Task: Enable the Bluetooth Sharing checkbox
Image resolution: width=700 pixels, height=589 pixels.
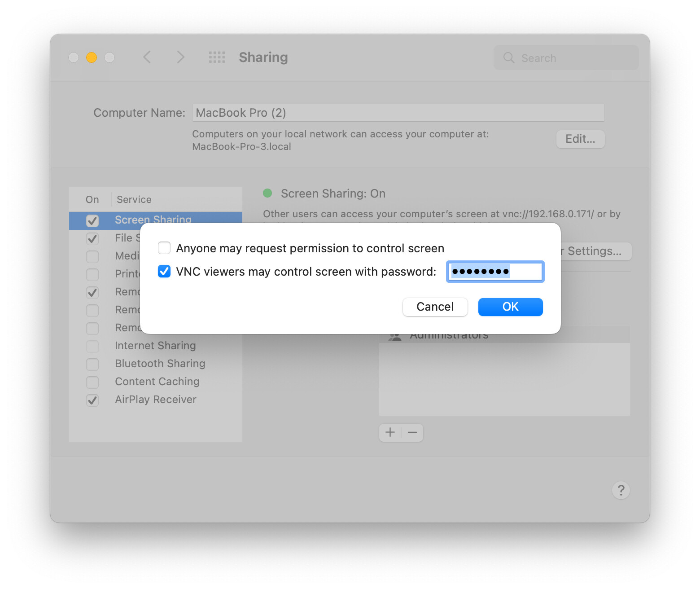Action: click(92, 364)
